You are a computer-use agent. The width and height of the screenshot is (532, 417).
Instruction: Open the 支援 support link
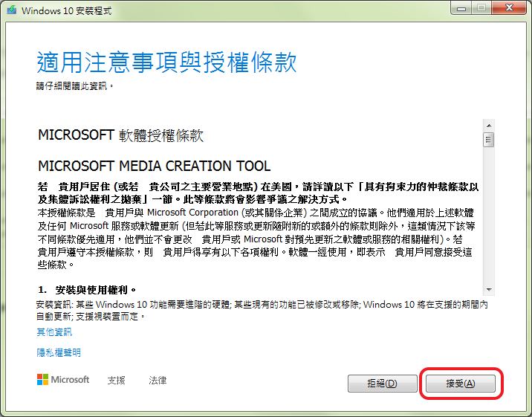(x=117, y=381)
